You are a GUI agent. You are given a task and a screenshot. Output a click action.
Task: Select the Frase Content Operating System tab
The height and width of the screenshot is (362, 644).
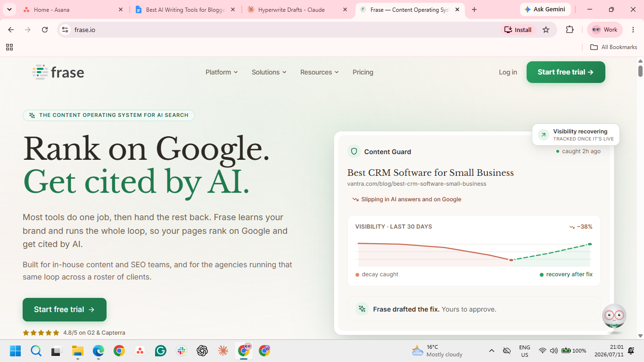(x=409, y=9)
